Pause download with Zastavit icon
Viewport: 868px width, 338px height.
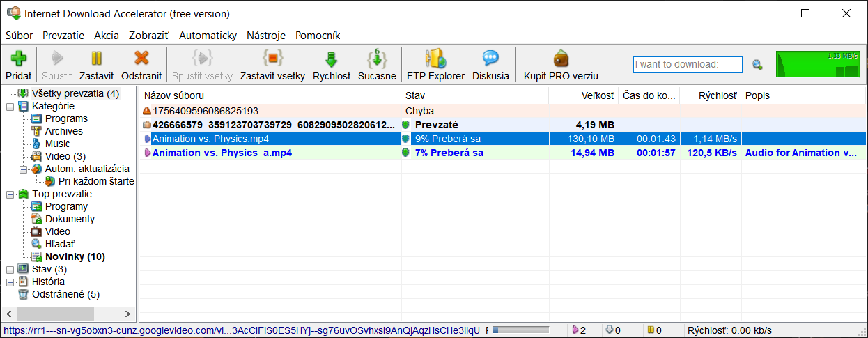tap(96, 59)
